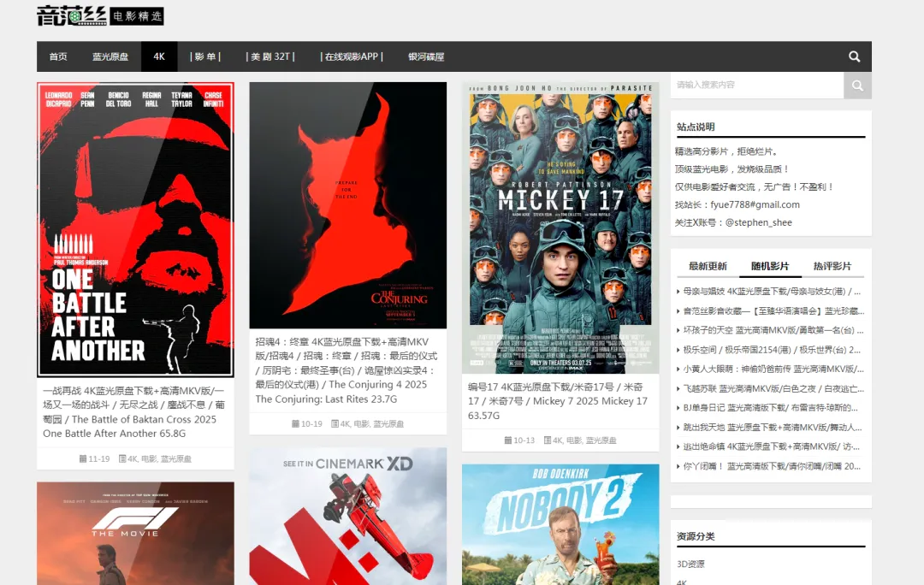Click the 音范丝 电影精选 site logo
This screenshot has width=924, height=585.
click(100, 16)
